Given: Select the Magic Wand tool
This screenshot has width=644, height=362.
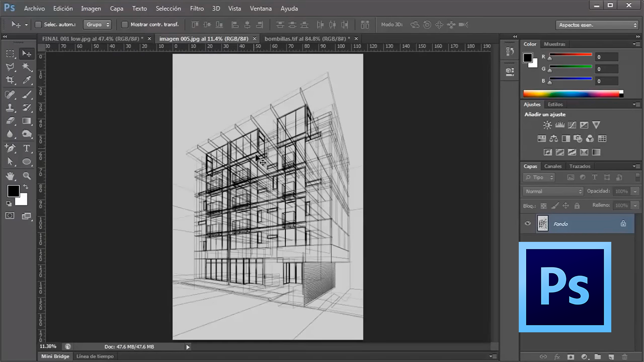Looking at the screenshot, I should (x=27, y=67).
